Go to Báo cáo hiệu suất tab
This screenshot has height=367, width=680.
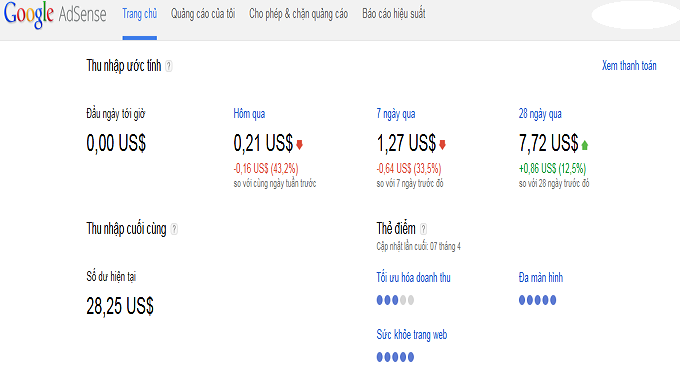(394, 14)
